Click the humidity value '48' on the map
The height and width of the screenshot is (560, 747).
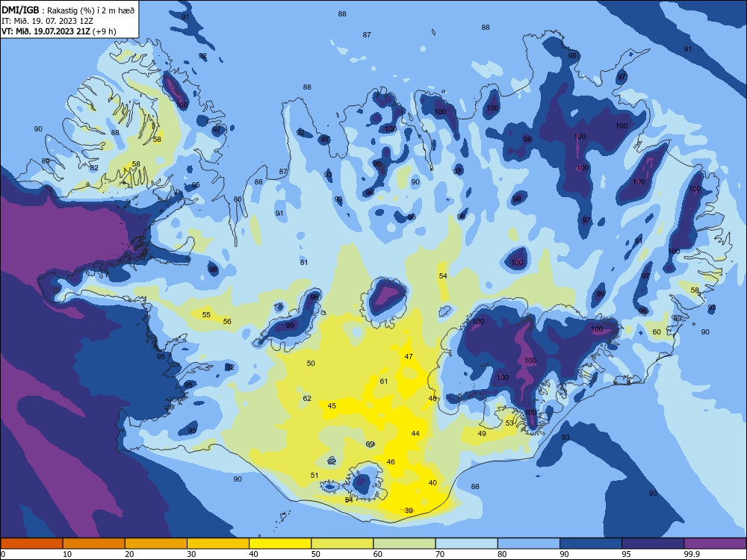(x=433, y=398)
